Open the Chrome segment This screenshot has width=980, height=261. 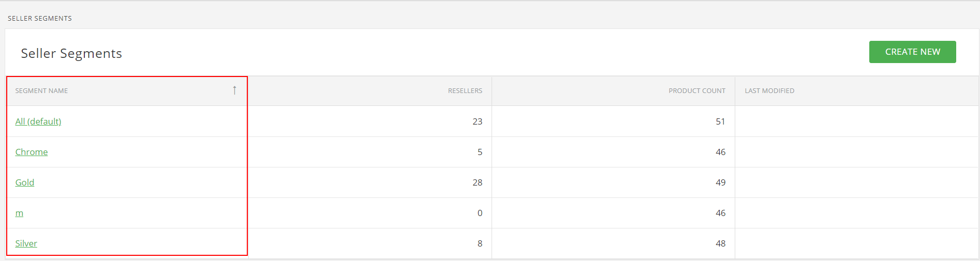pyautogui.click(x=32, y=152)
